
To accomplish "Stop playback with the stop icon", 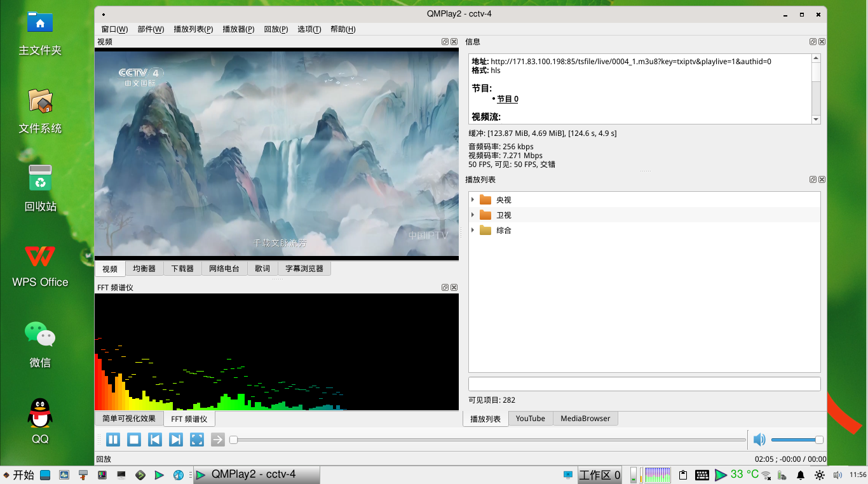I will (x=133, y=439).
